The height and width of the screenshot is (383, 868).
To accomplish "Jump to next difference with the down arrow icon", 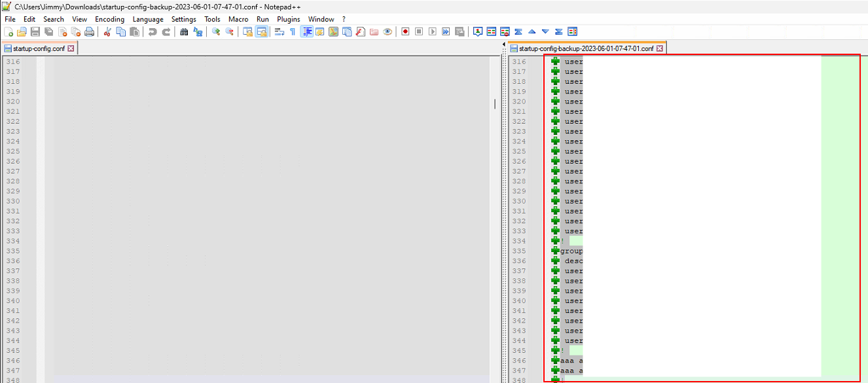I will [x=545, y=31].
